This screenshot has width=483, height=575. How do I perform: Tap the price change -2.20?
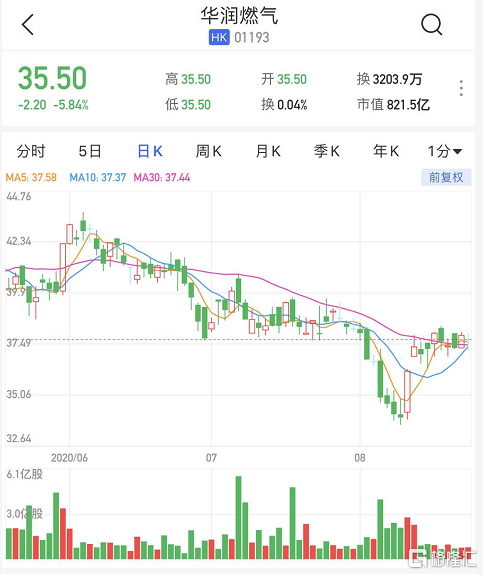[32, 105]
